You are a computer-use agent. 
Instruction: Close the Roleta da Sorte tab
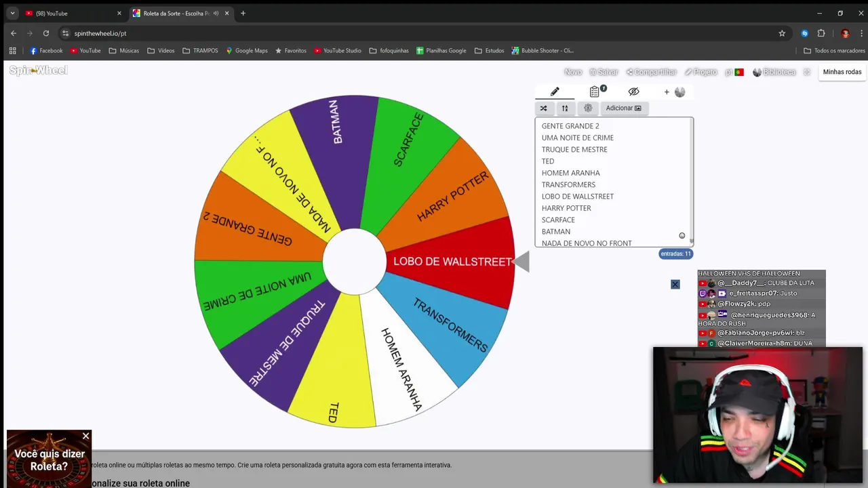[x=226, y=13]
